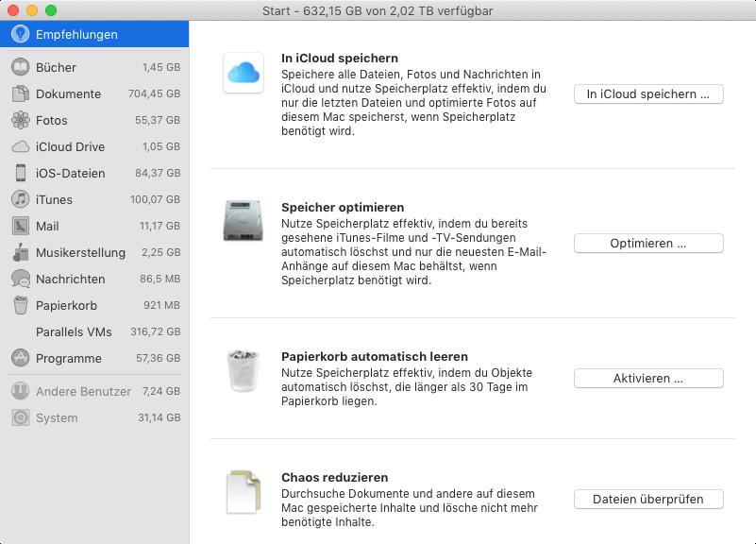Show the iCloud Drive storage category
The width and height of the screenshot is (756, 544).
[x=94, y=146]
